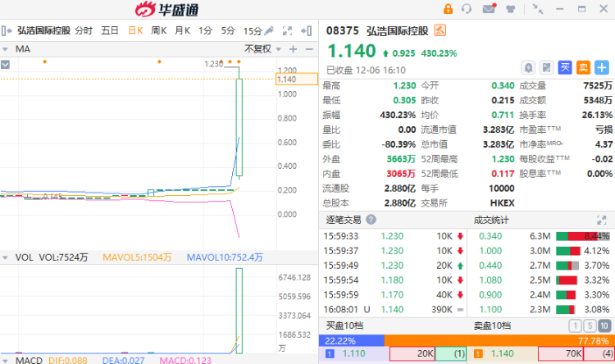Screen dimensions: 615x364
Task: Open the messages envelope icon
Action: [x=489, y=8]
